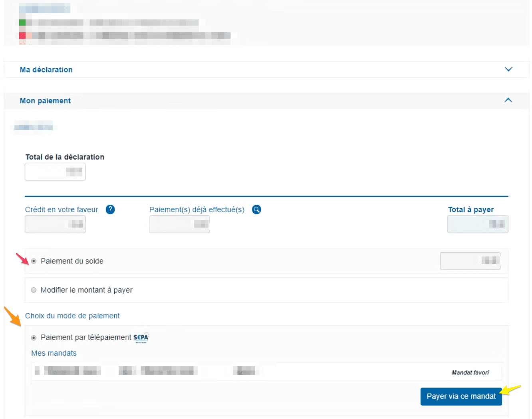
Task: Click the Crédit en votre faveur label
Action: tap(62, 210)
